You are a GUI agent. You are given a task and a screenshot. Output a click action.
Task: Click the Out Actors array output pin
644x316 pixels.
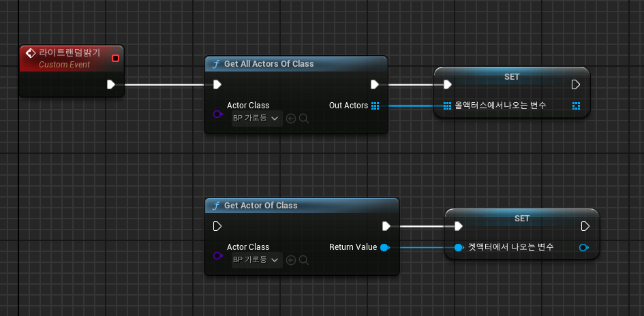(x=375, y=106)
